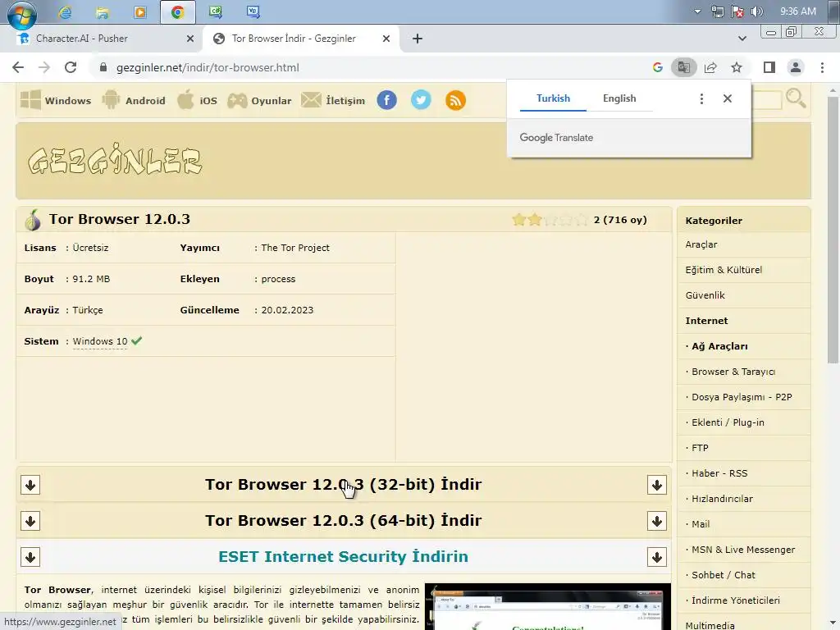Select the Chrome taskbar button

pyautogui.click(x=178, y=11)
